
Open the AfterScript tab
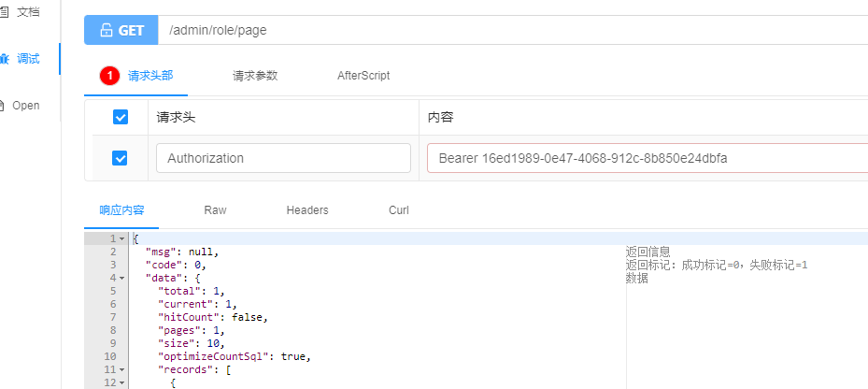363,76
